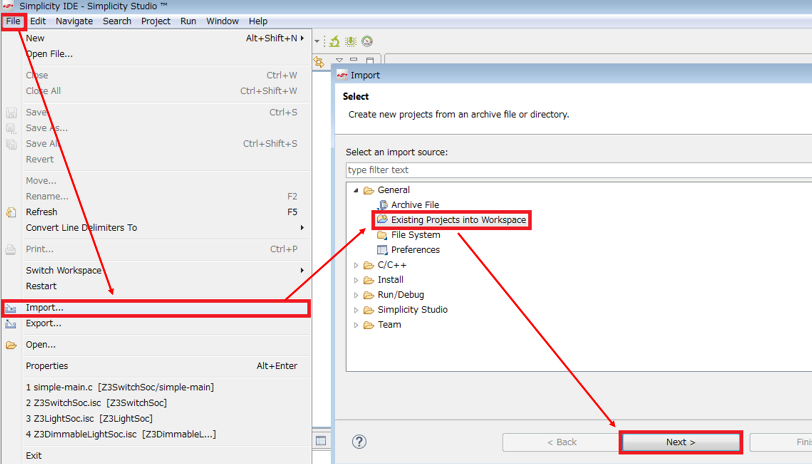Click the Print printer icon in menu
812x464 pixels.
click(x=11, y=249)
